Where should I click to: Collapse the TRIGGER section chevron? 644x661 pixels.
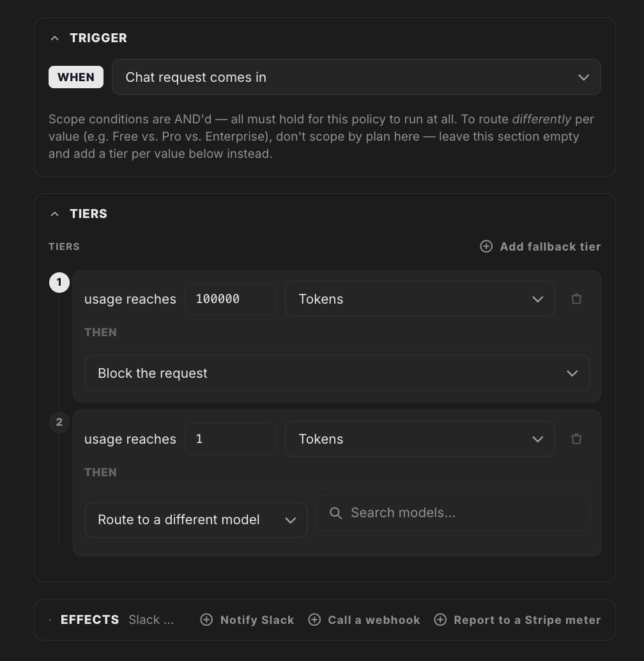tap(54, 38)
